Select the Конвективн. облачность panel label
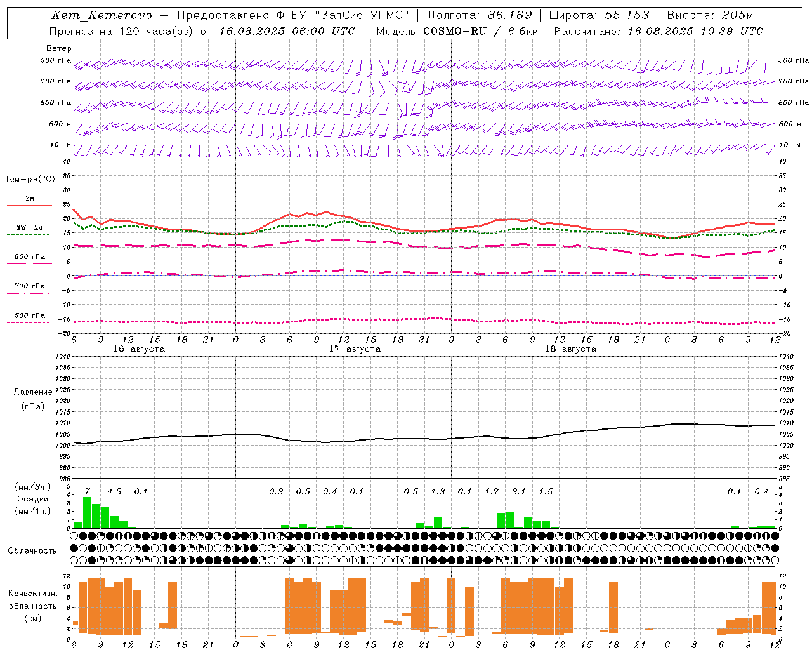 coord(32,600)
